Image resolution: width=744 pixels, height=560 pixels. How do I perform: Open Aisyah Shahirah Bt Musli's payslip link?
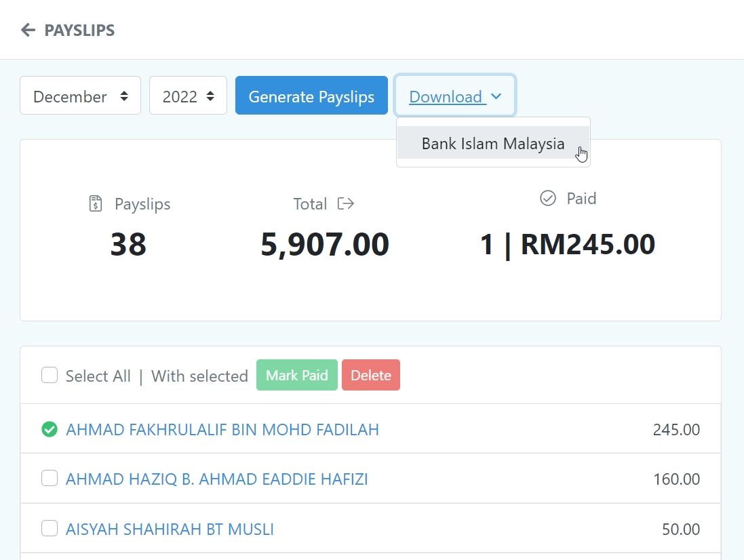170,529
